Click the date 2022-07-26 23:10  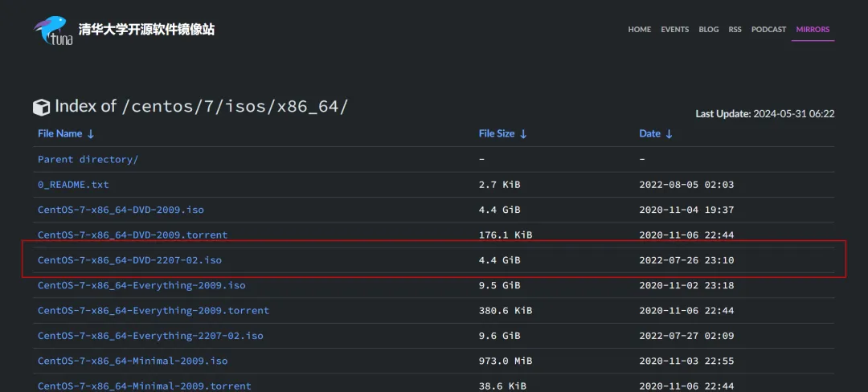[x=686, y=259]
